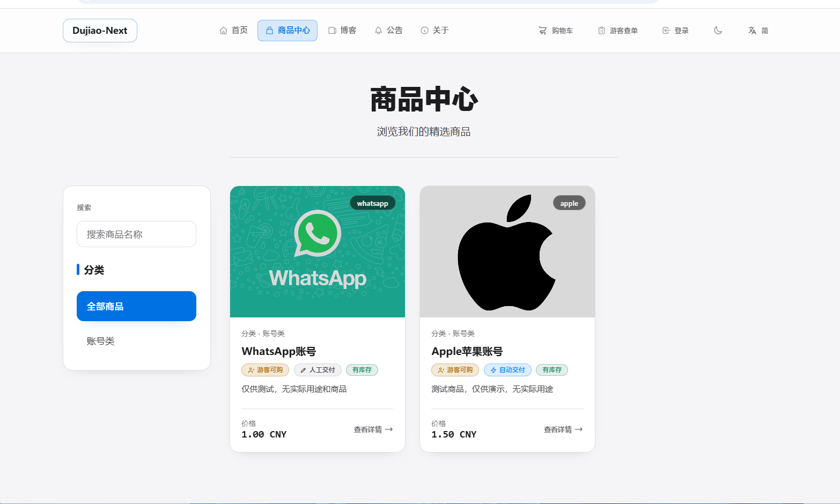Open guest order lookup (游客查单)

618,31
